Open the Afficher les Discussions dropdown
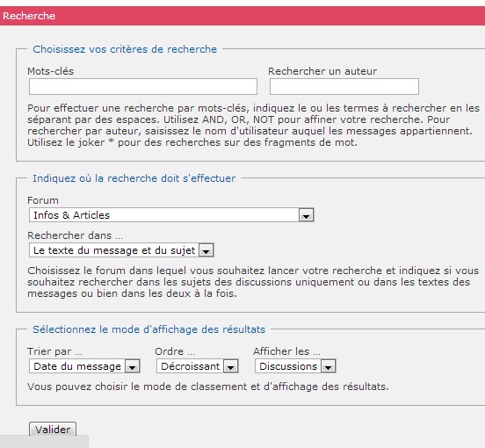485x448 pixels. coord(295,366)
